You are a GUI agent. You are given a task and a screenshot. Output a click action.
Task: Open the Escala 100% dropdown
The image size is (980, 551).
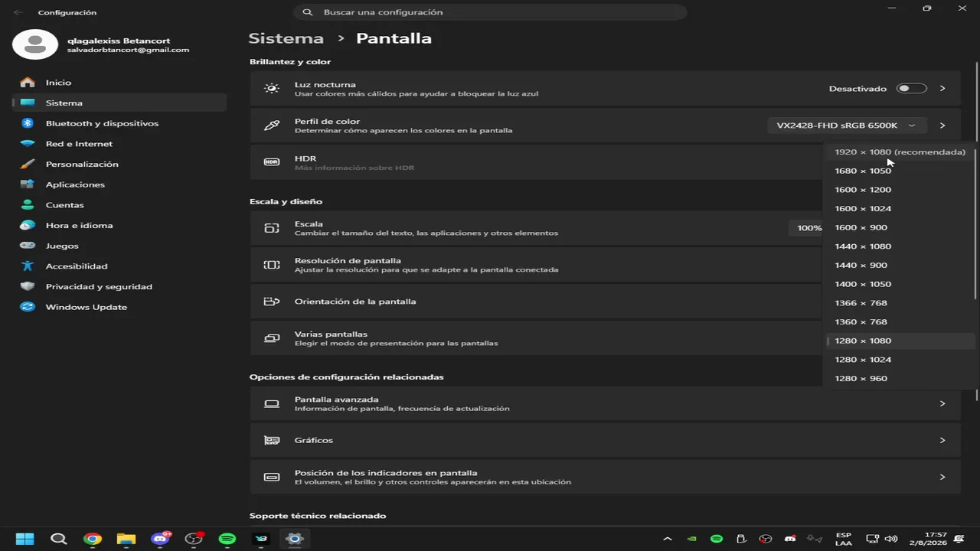click(x=805, y=228)
